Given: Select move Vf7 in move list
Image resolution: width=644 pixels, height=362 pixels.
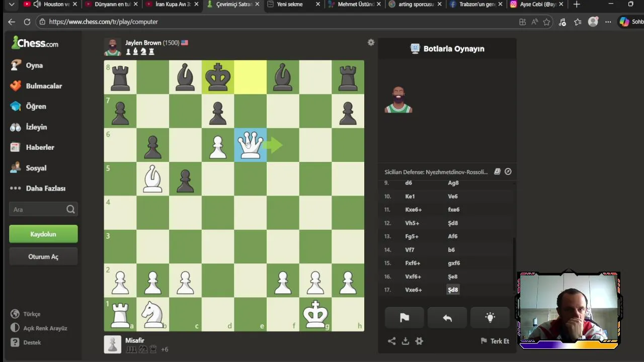Looking at the screenshot, I should point(410,249).
